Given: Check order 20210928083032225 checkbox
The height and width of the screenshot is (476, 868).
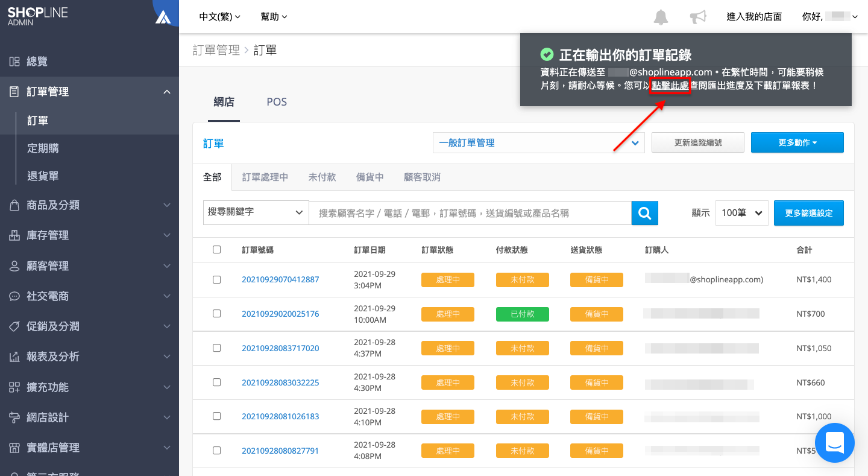Looking at the screenshot, I should tap(217, 382).
